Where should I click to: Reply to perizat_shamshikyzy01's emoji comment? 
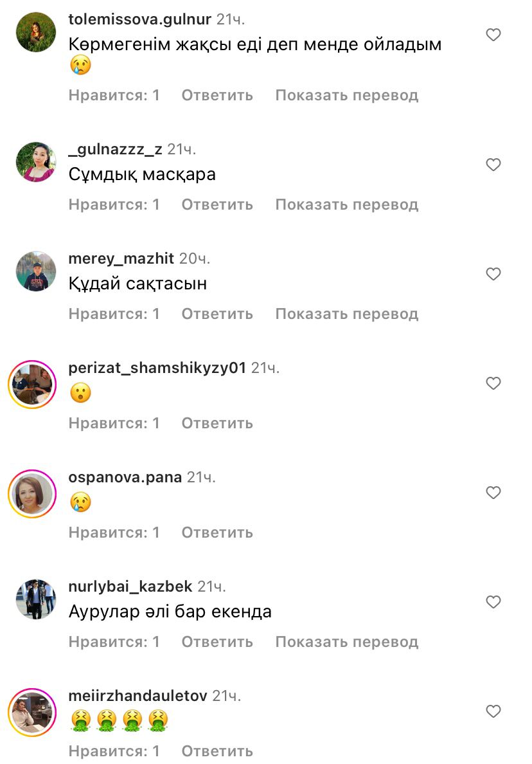217,423
